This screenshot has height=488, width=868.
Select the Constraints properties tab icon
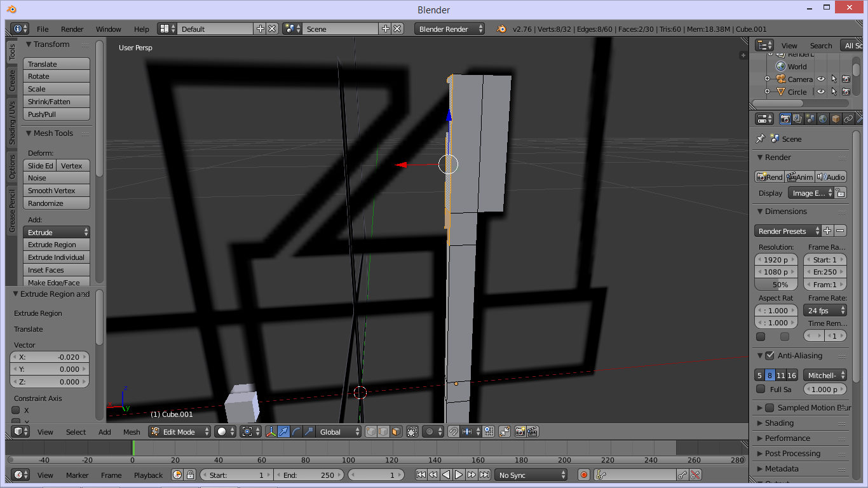coord(848,119)
